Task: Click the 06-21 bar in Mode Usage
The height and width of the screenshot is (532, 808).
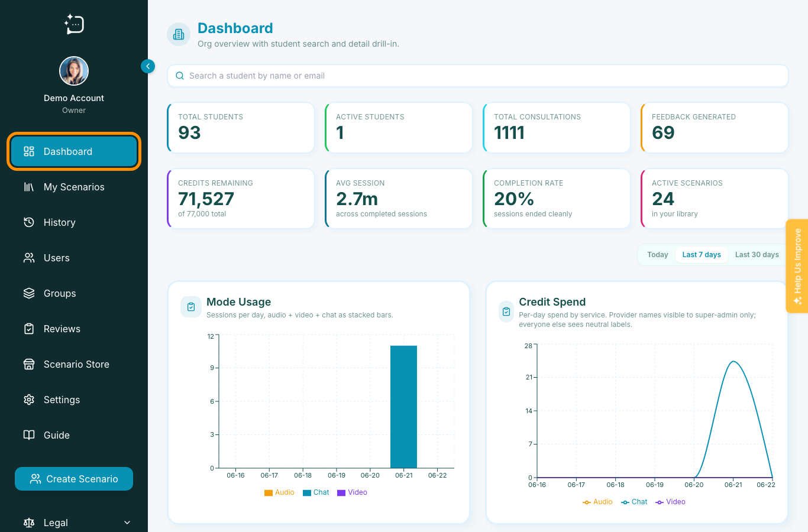Action: click(x=403, y=407)
